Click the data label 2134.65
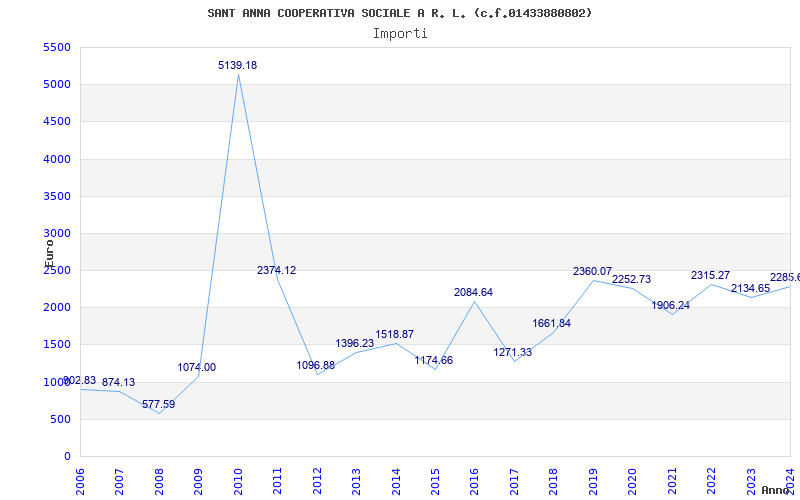Screen dimensions: 800x500 tap(750, 288)
